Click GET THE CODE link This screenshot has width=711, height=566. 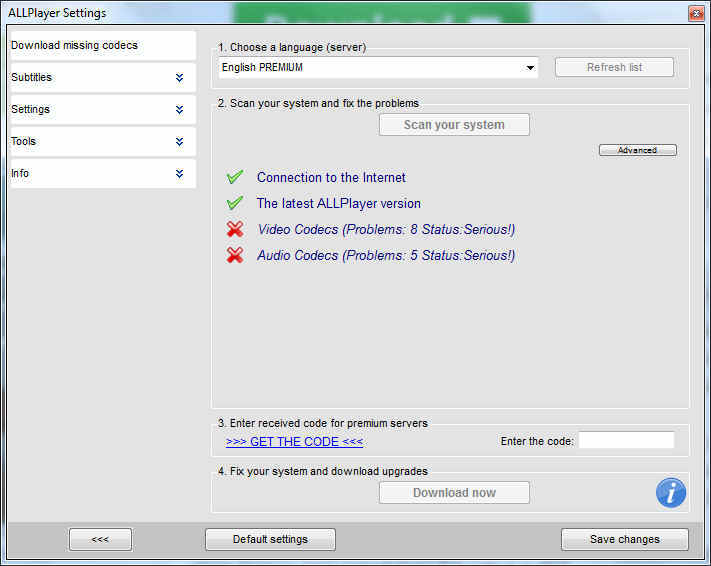point(294,442)
